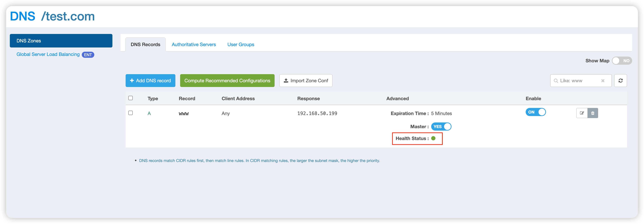Delete the www record using trash icon
Viewport: 644px width, 224px height.
[x=593, y=113]
